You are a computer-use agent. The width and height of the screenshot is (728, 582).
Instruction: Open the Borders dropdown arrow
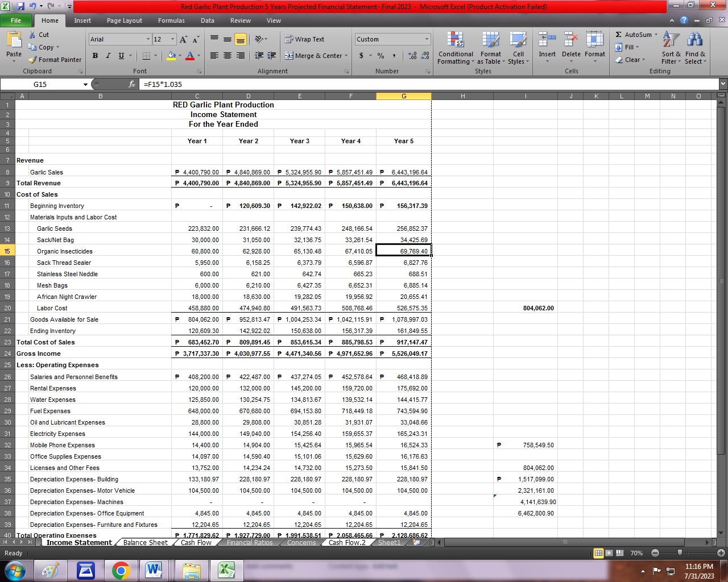click(x=156, y=56)
